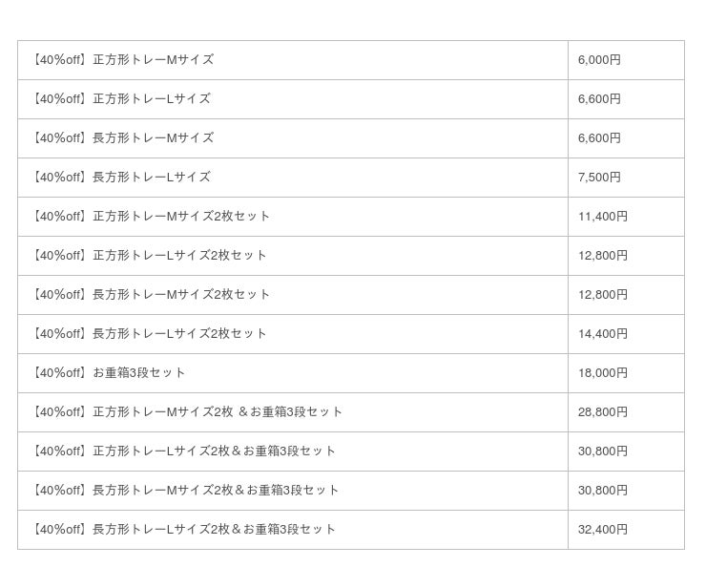Select お重箱3段セット product row
The width and height of the screenshot is (706, 588).
click(x=351, y=373)
